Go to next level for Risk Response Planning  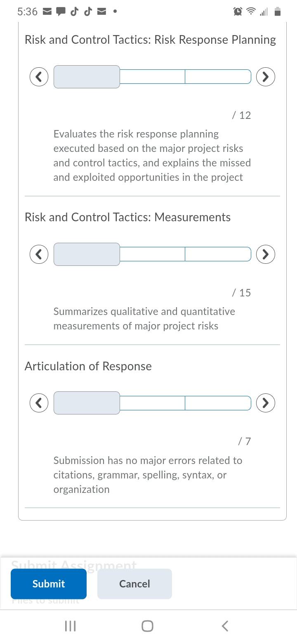[266, 77]
